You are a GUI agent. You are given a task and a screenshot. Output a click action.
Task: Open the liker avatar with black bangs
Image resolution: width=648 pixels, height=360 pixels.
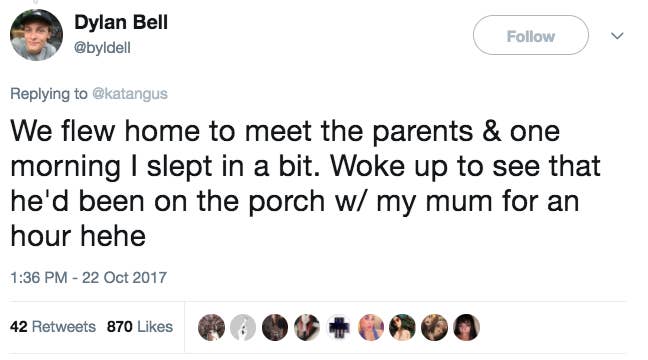pyautogui.click(x=467, y=327)
